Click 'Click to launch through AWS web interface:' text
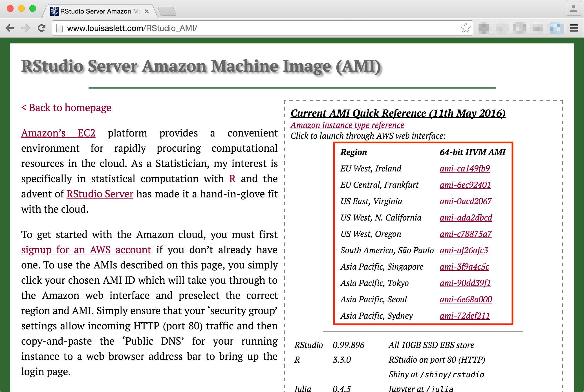Image resolution: width=584 pixels, height=392 pixels. click(368, 136)
